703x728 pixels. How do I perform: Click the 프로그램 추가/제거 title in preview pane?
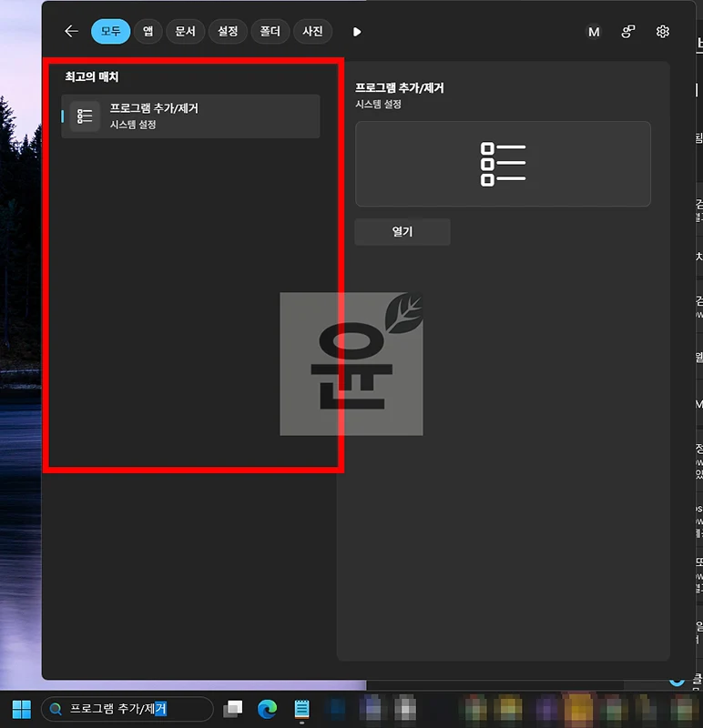(399, 87)
